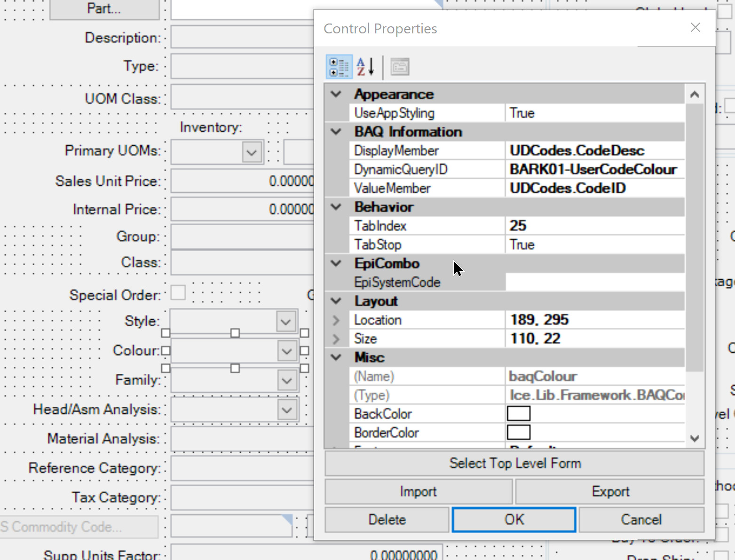
Task: Click the property grid scroll down arrow
Action: click(x=695, y=438)
